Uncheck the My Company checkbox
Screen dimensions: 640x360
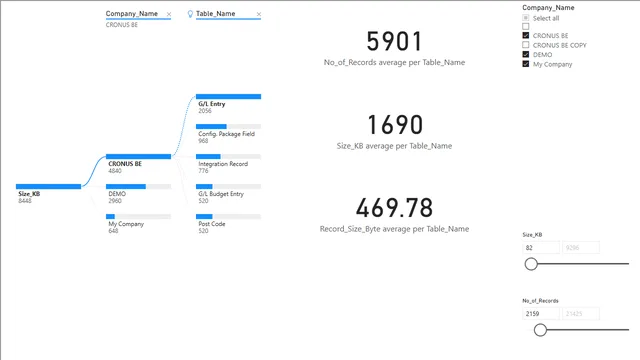(x=526, y=64)
